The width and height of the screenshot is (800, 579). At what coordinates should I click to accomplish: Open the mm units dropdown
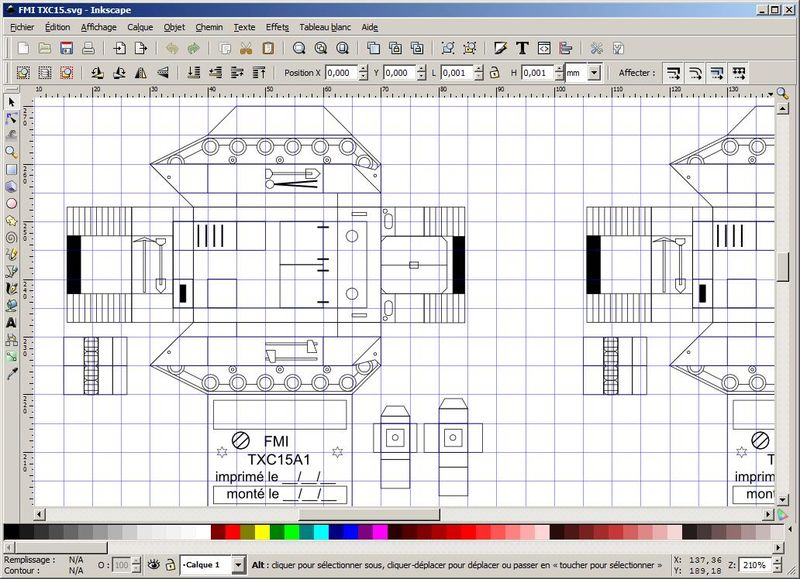click(594, 73)
